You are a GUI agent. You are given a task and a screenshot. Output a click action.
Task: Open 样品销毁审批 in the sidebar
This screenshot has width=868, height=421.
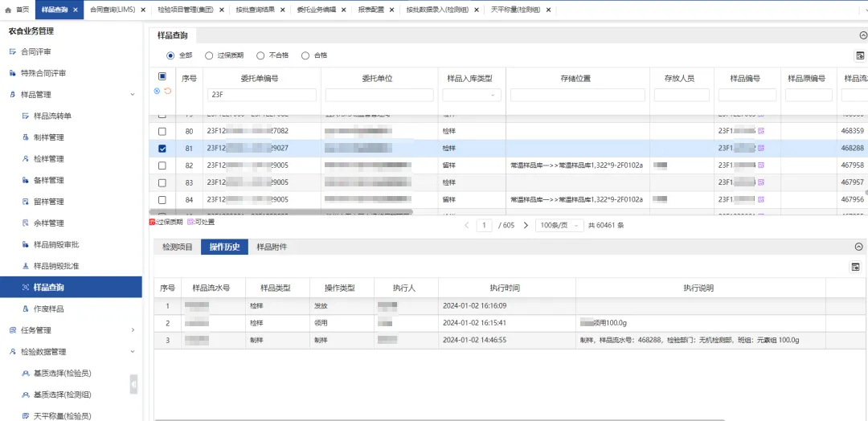55,244
